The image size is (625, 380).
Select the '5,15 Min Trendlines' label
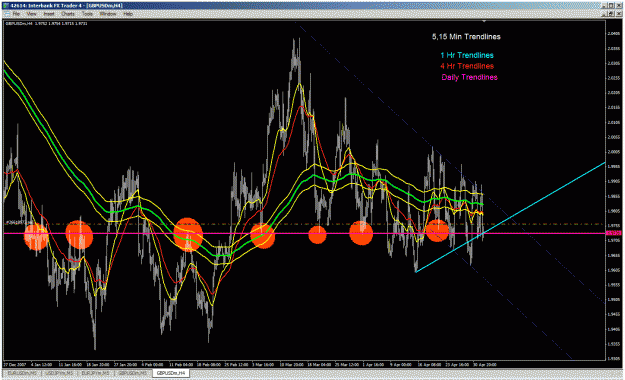pos(466,37)
